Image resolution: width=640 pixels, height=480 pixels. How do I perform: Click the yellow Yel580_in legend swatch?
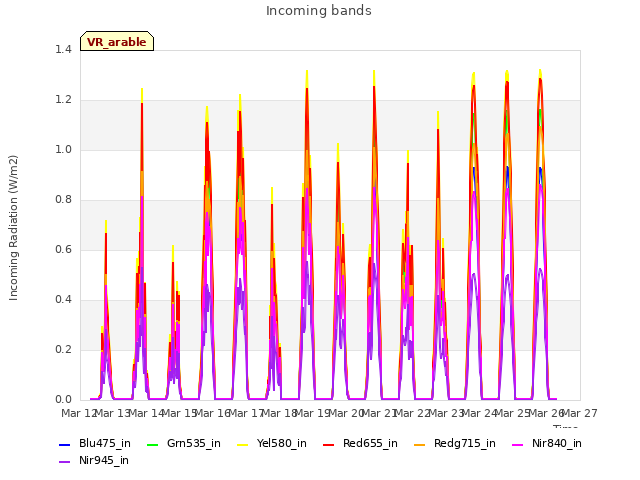click(x=242, y=444)
